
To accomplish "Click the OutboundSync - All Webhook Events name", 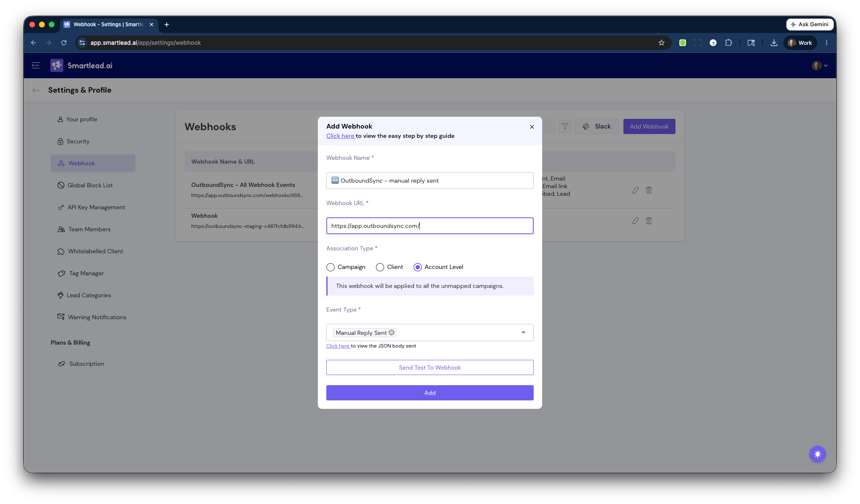I will (243, 185).
